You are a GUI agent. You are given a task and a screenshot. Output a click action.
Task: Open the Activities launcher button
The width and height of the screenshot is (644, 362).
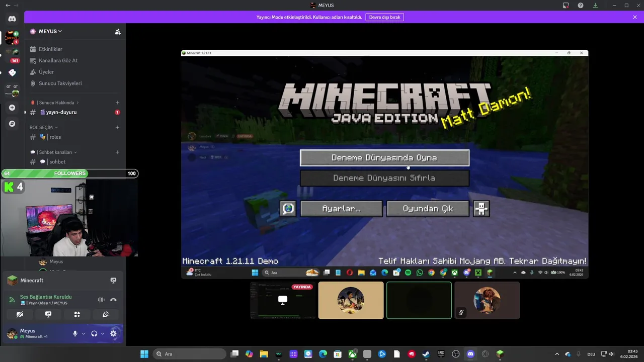tap(77, 314)
